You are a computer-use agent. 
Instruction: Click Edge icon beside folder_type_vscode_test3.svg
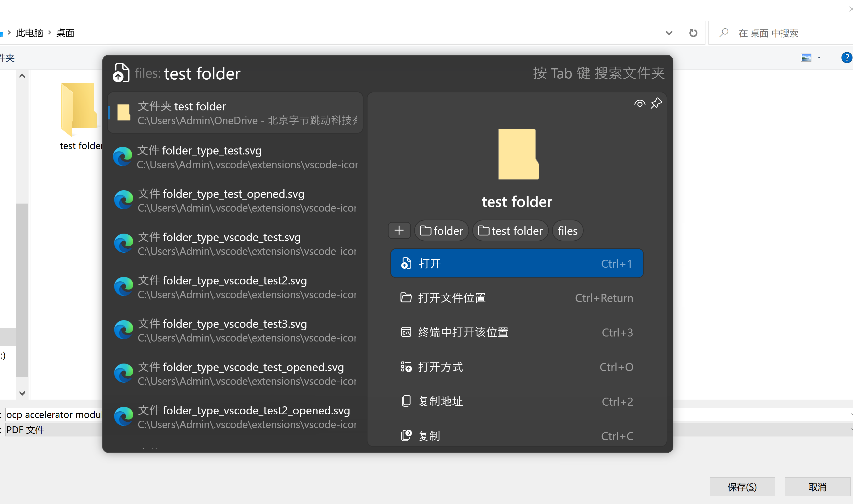[x=123, y=330]
